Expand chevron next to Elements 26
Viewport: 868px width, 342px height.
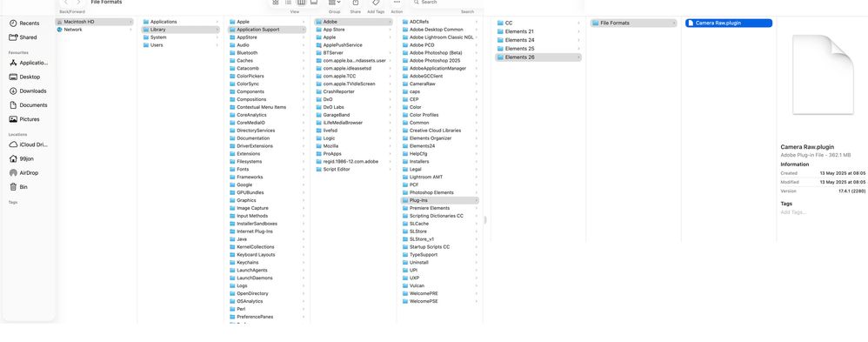pos(578,57)
